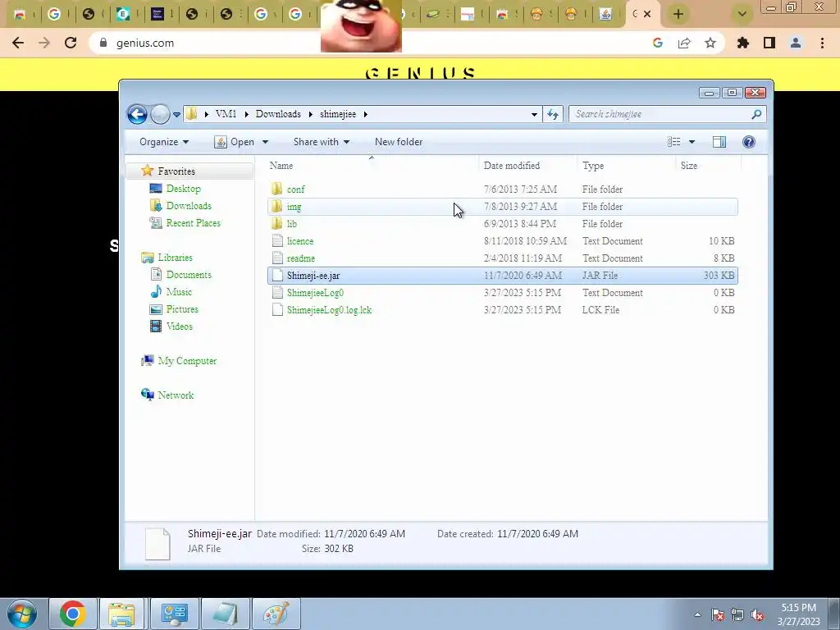The height and width of the screenshot is (630, 840).
Task: Sort files by Size column header
Action: coord(689,166)
